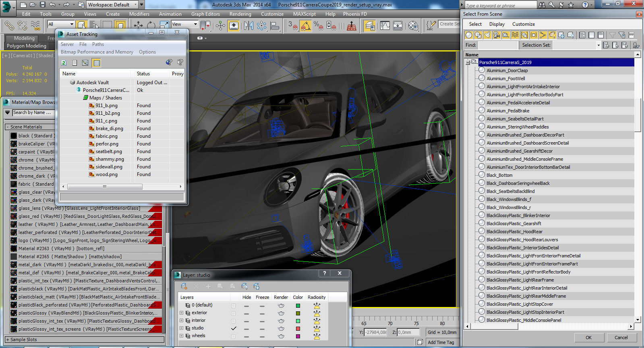Click the magenta color swatch of wheels layer

(298, 336)
